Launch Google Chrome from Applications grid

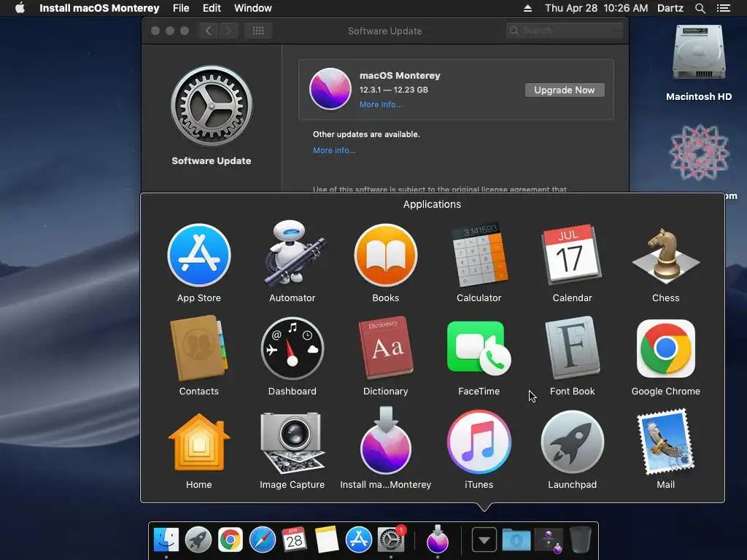(665, 349)
